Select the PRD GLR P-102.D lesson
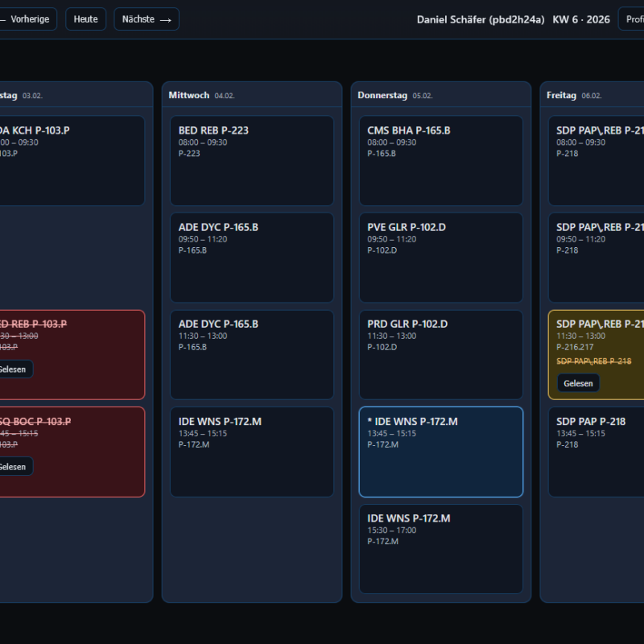The width and height of the screenshot is (644, 644). (440, 354)
